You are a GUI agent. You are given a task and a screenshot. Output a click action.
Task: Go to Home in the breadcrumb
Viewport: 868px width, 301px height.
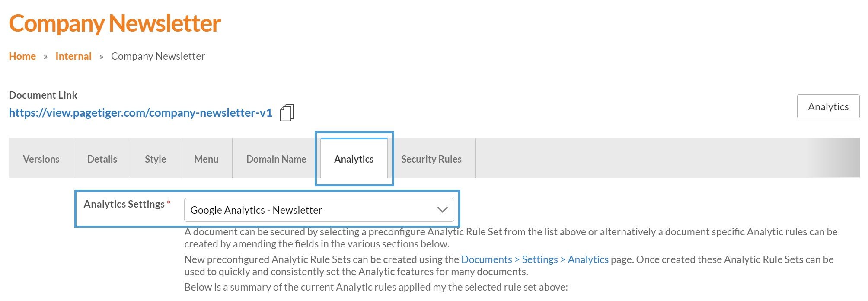click(x=22, y=56)
